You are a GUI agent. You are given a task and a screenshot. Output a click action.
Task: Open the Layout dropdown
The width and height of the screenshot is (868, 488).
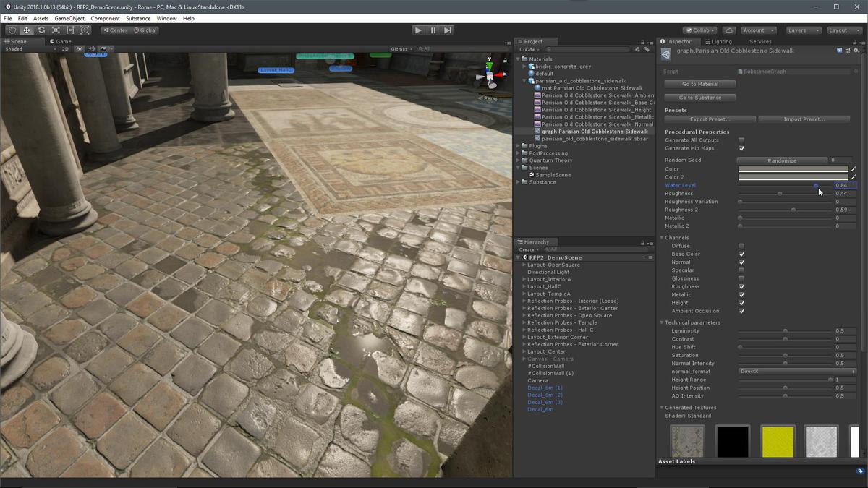(x=843, y=30)
